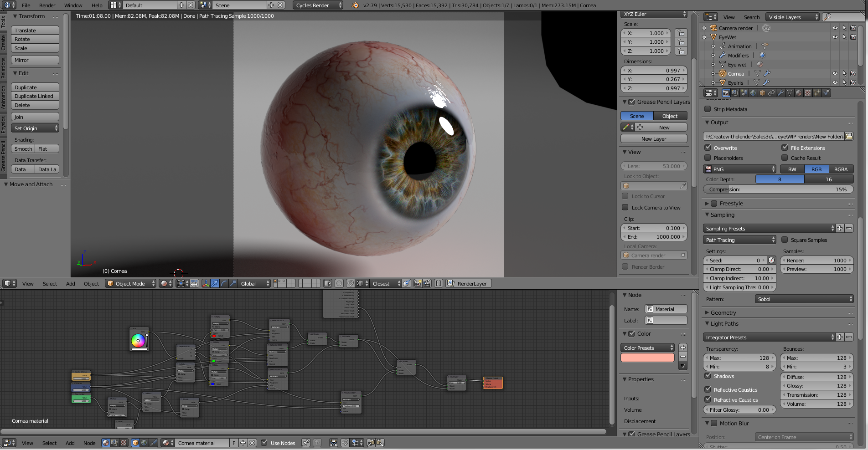Viewport: 868px width, 450px height.
Task: Select the Object cube properties tab
Action: 761,93
